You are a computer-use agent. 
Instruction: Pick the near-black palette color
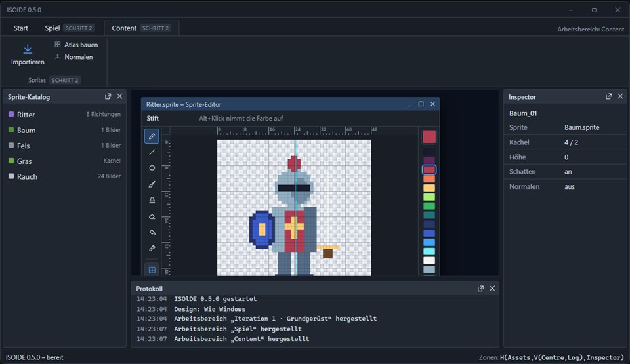[x=429, y=152]
